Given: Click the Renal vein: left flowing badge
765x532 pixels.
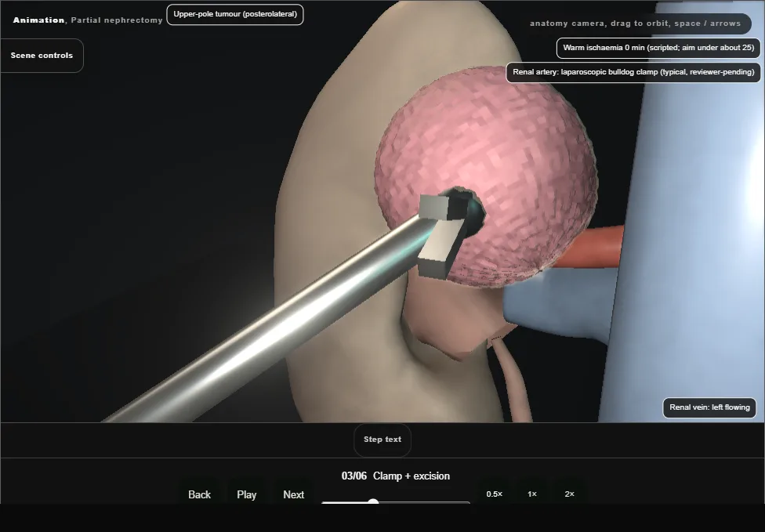Looking at the screenshot, I should tap(709, 407).
